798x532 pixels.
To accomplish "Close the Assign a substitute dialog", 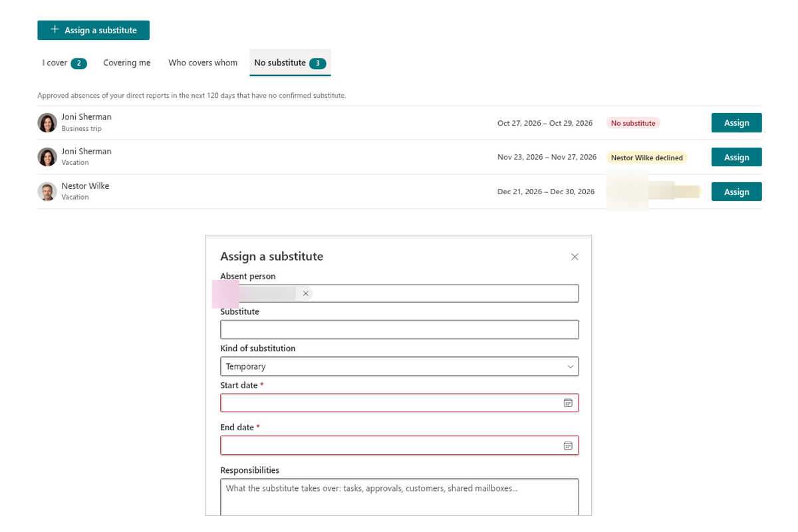I will click(x=575, y=257).
